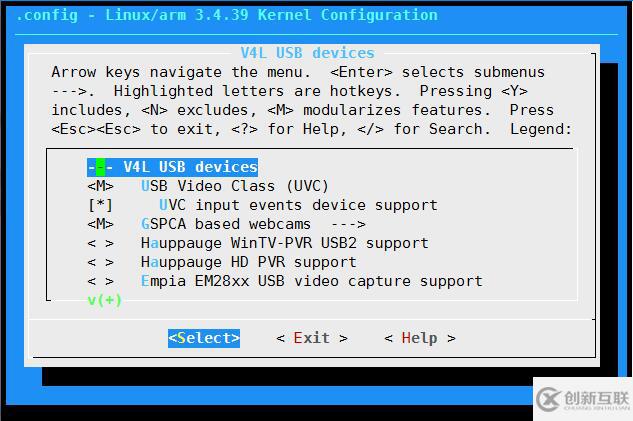Select Hauppauge WinTV-PVR USB2 support label
The height and width of the screenshot is (421, 633).
tap(285, 243)
